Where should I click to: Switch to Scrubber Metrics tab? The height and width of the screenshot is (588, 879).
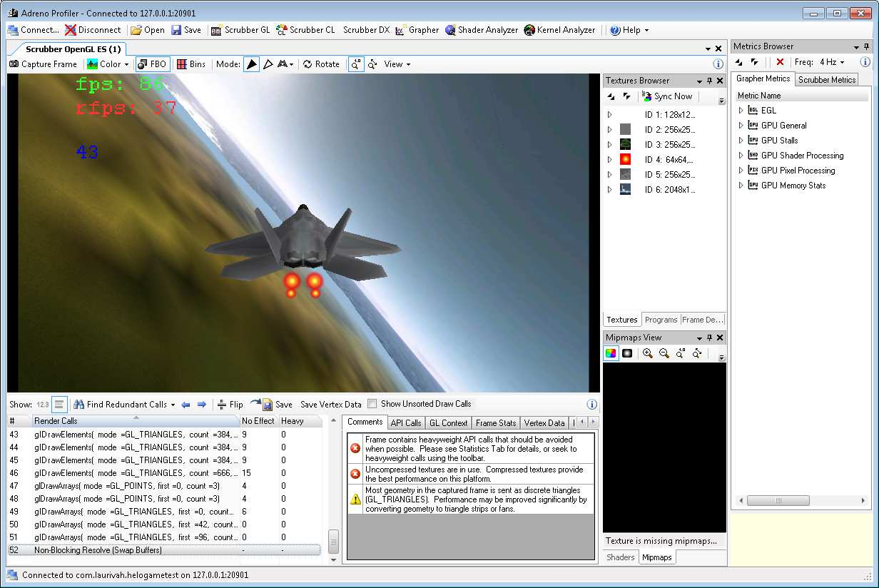tap(827, 79)
